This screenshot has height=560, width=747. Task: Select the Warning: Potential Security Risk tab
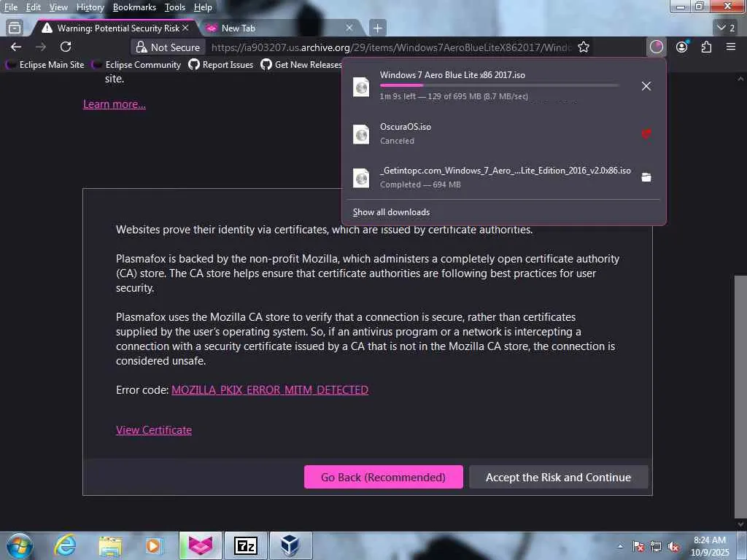(x=115, y=28)
